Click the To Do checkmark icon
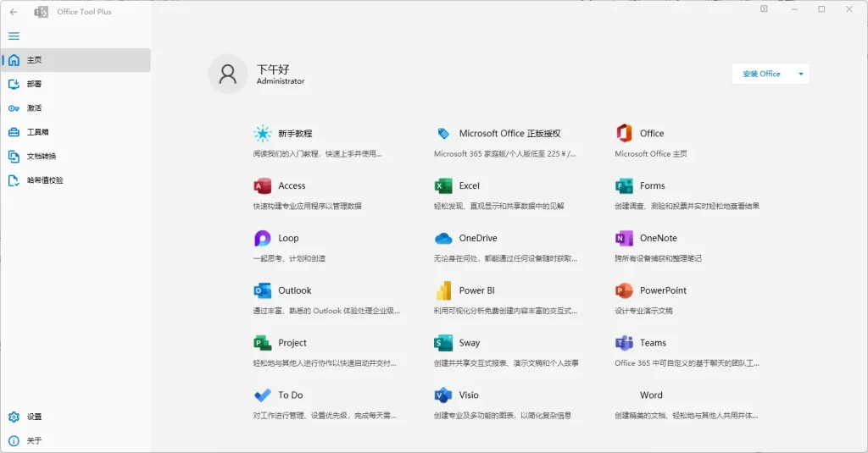 263,395
